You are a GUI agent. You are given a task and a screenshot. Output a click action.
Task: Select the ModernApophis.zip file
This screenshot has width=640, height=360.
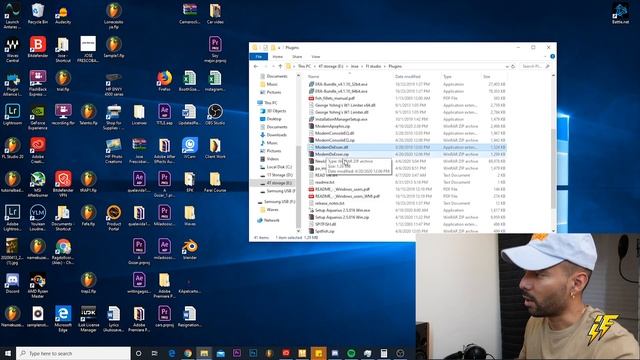pyautogui.click(x=332, y=126)
